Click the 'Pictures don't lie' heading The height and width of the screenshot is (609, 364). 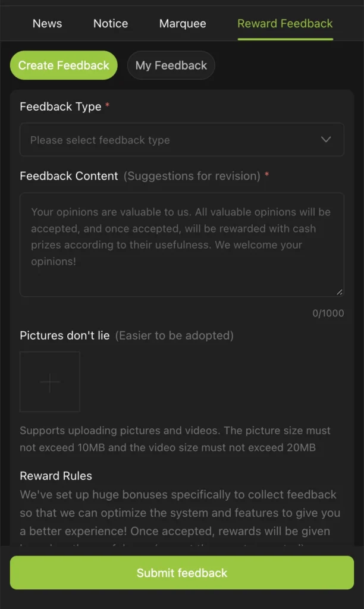coord(65,335)
